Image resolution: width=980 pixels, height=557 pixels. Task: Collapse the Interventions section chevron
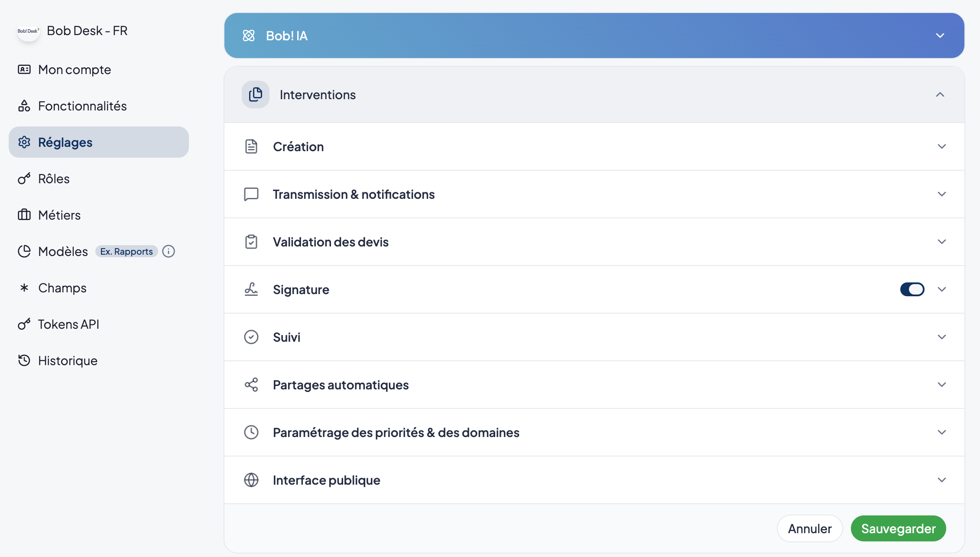[940, 94]
